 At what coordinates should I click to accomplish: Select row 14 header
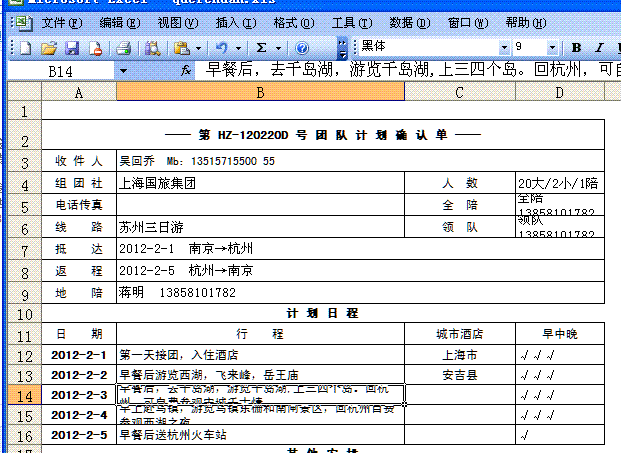tap(25, 396)
